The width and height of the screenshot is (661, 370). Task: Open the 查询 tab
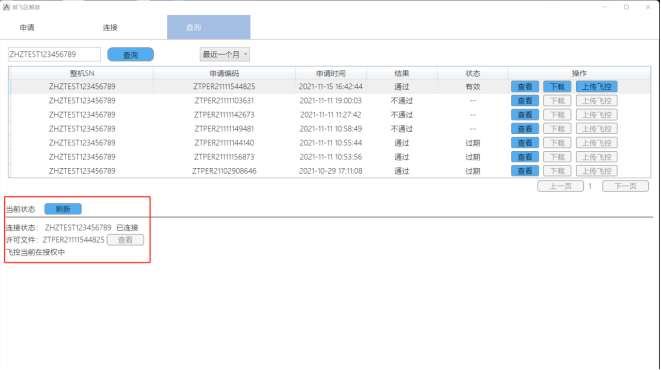pos(209,27)
